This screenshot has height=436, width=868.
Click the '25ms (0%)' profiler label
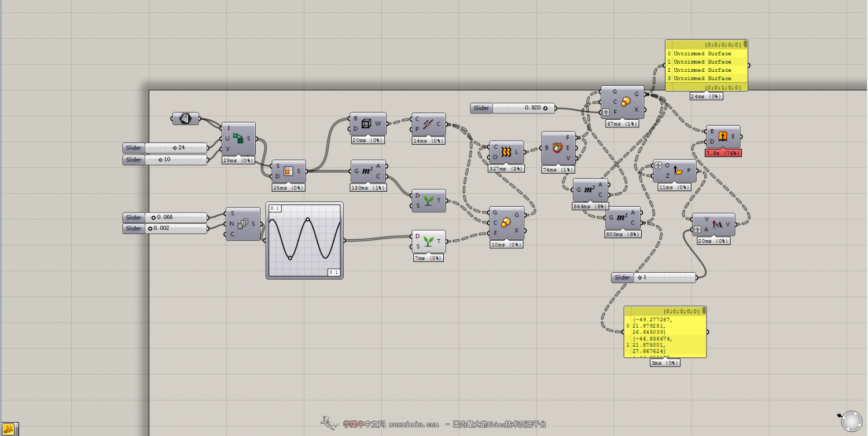[288, 188]
